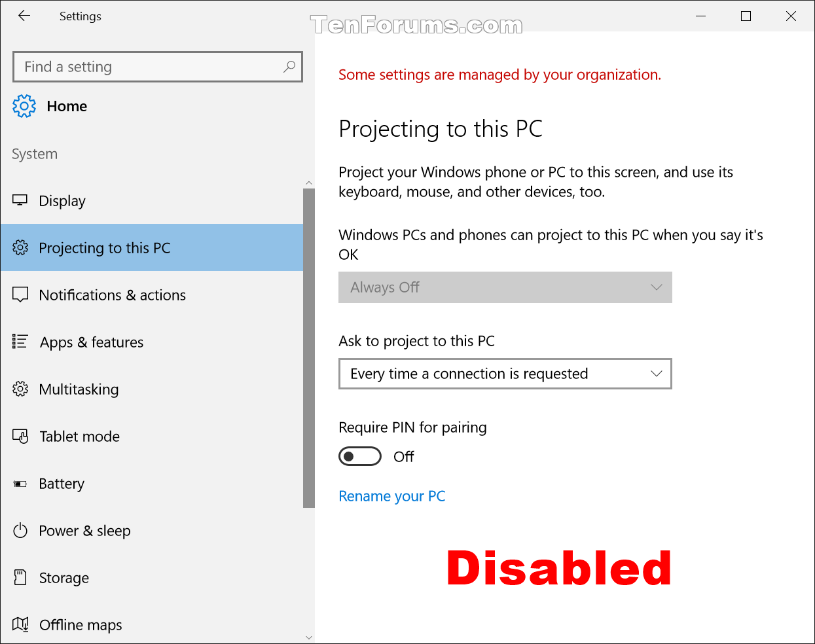815x644 pixels.
Task: Click the back arrow icon in Settings
Action: (x=24, y=16)
